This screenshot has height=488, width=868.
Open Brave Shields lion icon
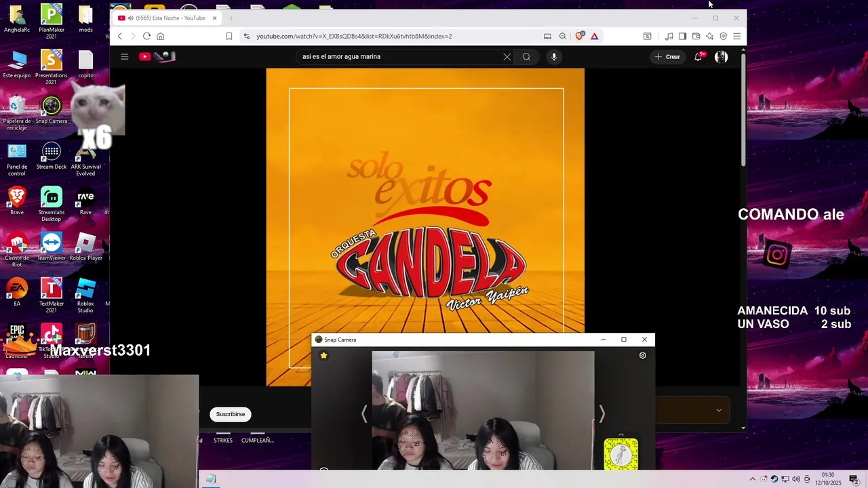(x=579, y=36)
